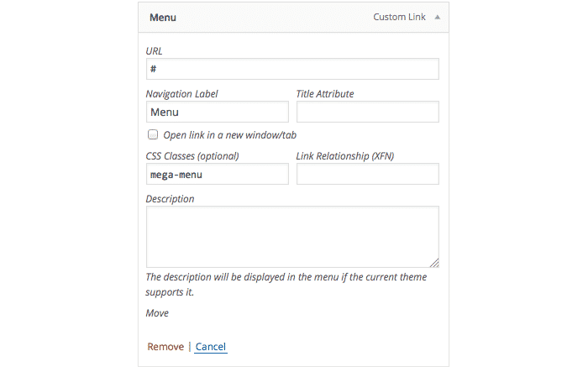
Task: Collapse the Menu item settings arrow
Action: [x=438, y=18]
